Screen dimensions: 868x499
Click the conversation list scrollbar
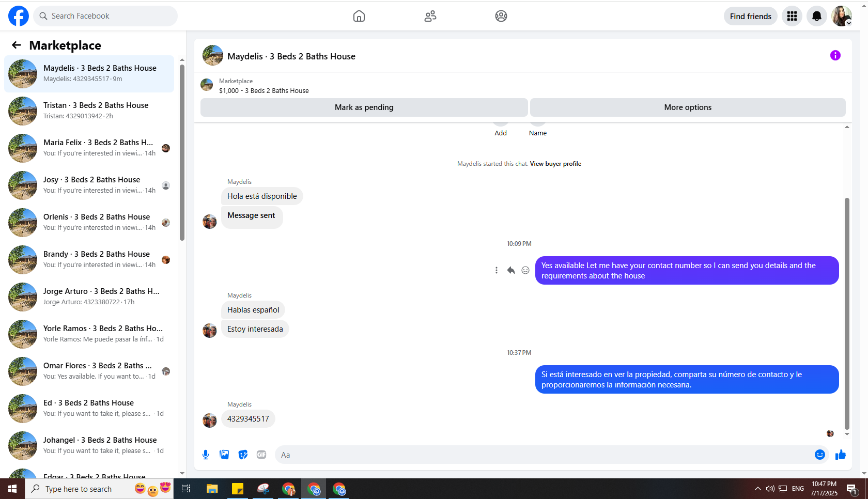[x=182, y=152]
